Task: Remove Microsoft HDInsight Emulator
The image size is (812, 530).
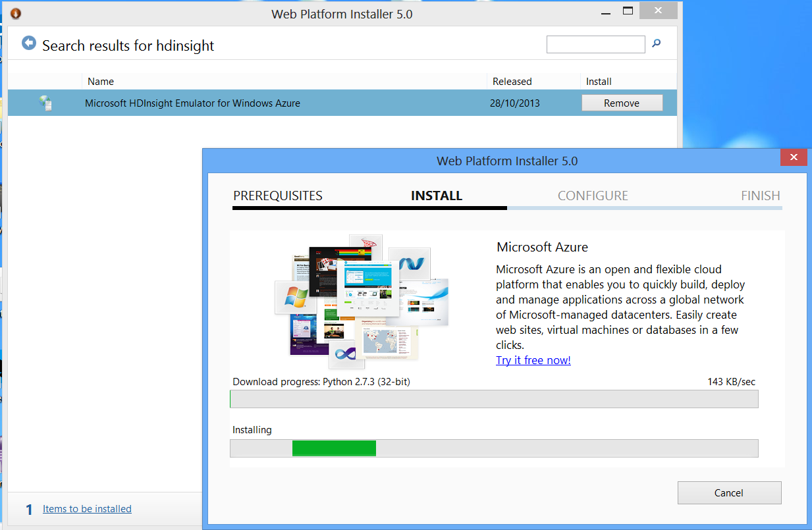Action: tap(622, 103)
